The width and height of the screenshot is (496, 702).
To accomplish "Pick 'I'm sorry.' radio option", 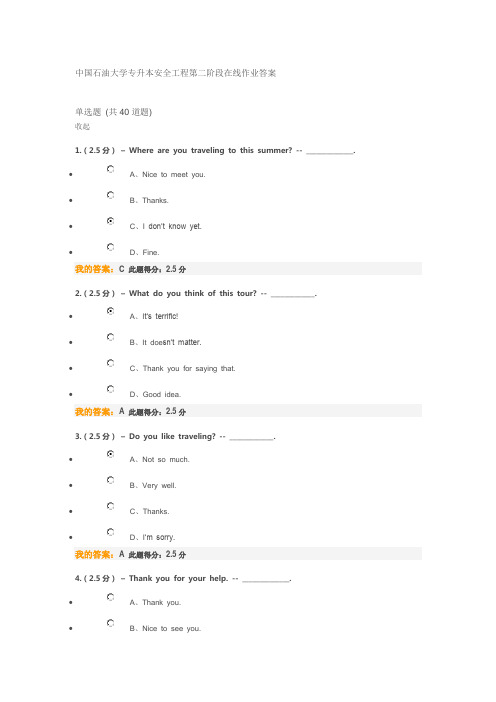I will click(111, 532).
